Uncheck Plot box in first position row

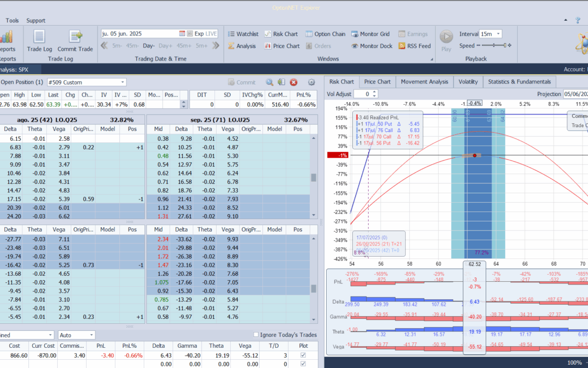point(303,355)
